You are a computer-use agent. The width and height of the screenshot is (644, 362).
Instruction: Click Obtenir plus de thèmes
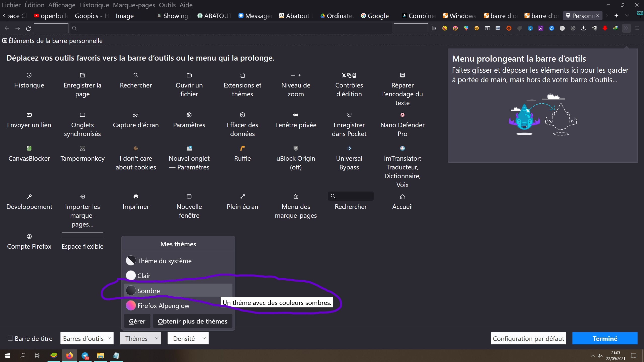pyautogui.click(x=192, y=321)
